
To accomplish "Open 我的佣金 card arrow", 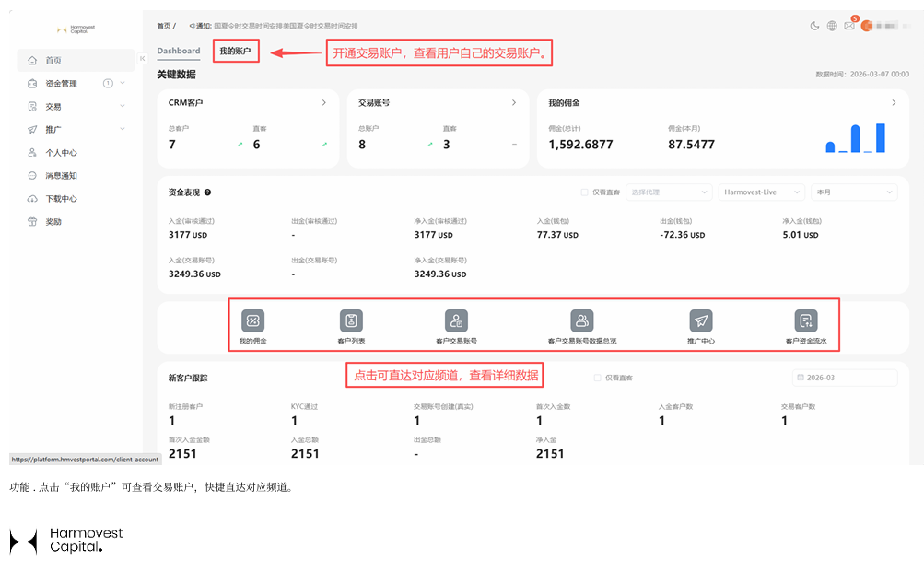I will pyautogui.click(x=894, y=102).
